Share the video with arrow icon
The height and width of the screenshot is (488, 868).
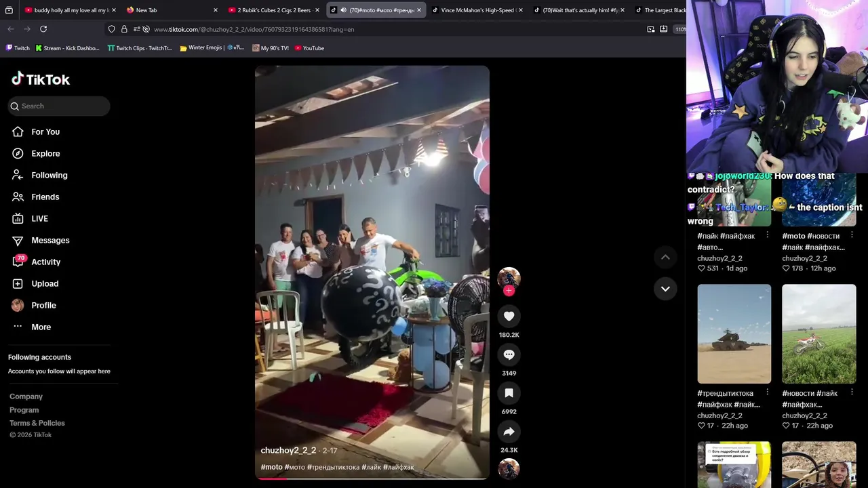tap(509, 432)
